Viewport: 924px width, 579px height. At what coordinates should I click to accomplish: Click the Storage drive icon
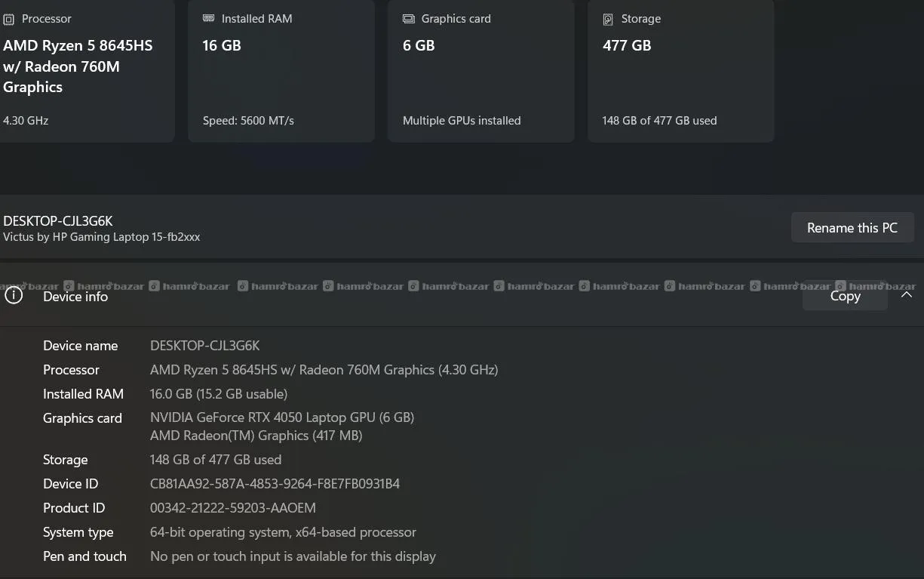608,19
